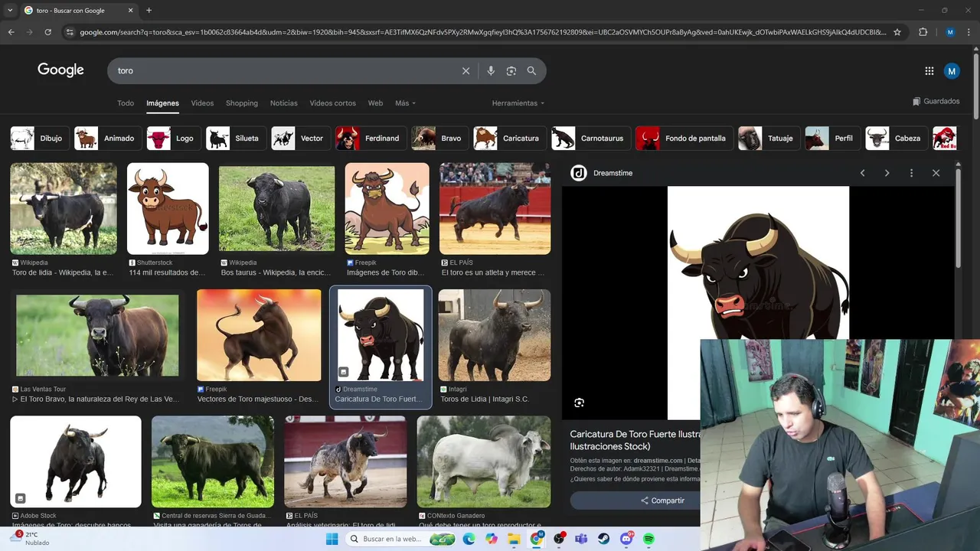Open the dreamstime.com source link
The width and height of the screenshot is (980, 551).
(x=658, y=461)
